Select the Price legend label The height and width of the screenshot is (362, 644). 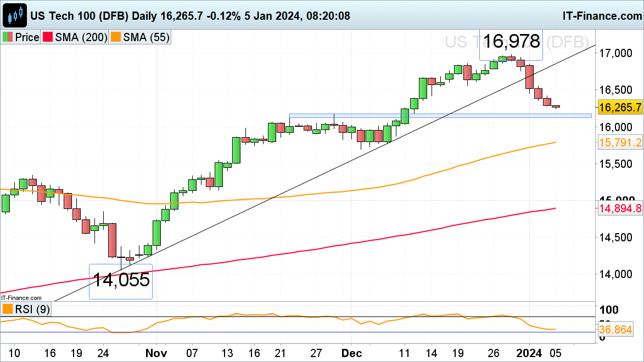click(x=27, y=37)
